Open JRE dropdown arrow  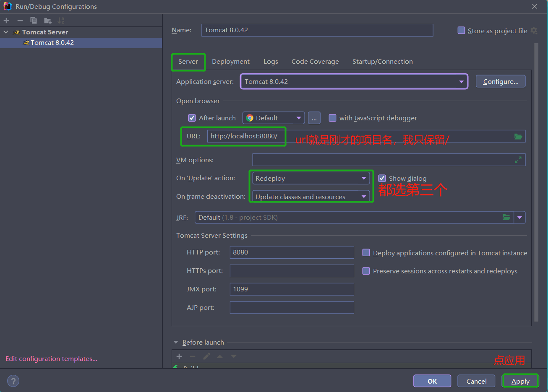(x=520, y=217)
